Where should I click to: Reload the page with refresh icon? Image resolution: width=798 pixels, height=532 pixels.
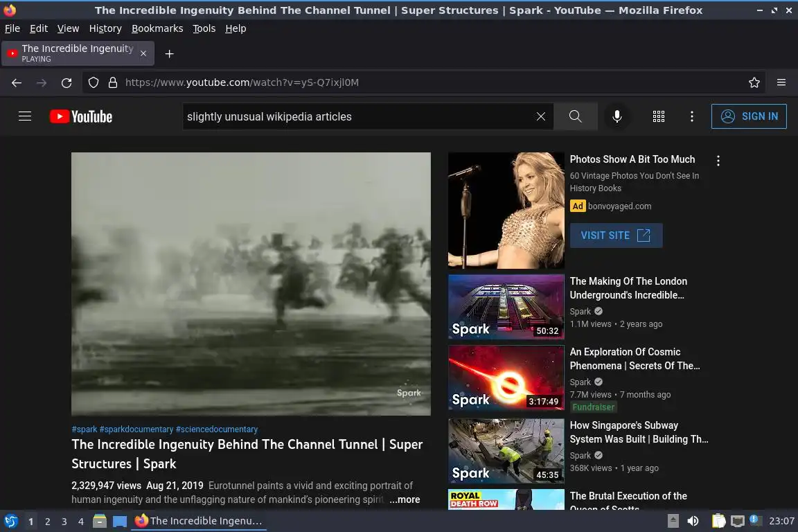66,82
